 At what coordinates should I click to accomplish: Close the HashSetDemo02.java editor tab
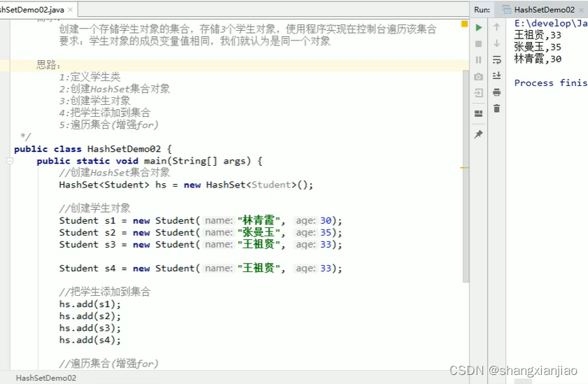click(71, 10)
